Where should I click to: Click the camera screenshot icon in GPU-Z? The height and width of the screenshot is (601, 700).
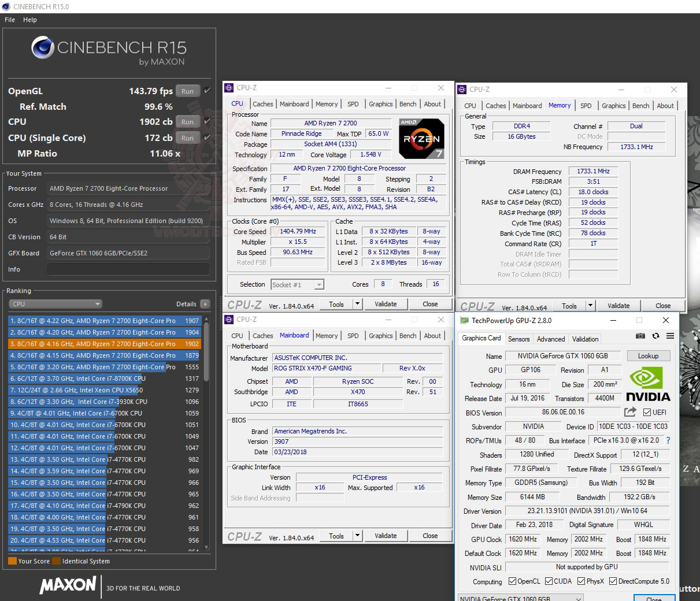pyautogui.click(x=640, y=336)
